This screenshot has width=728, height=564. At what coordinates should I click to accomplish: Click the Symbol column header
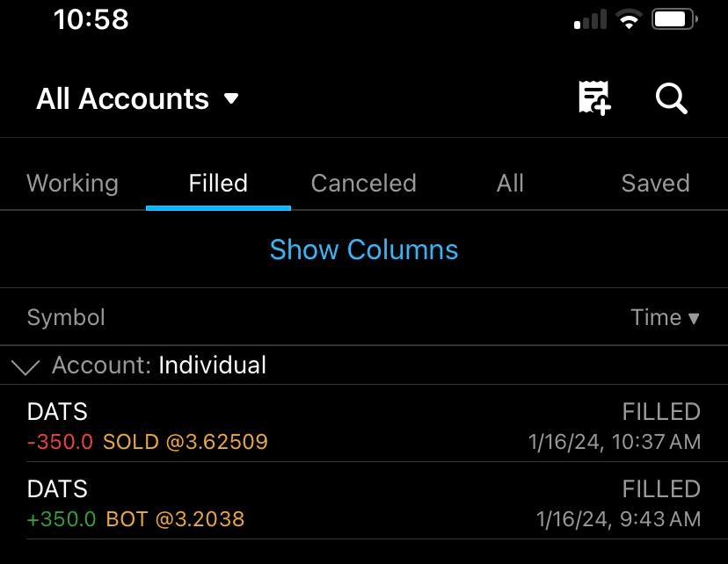66,318
